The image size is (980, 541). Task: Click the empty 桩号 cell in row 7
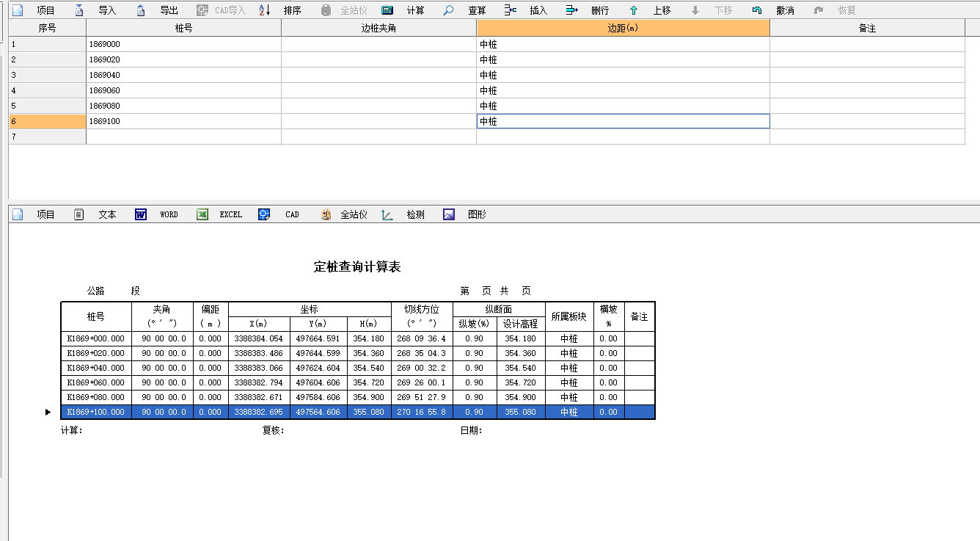[x=183, y=137]
